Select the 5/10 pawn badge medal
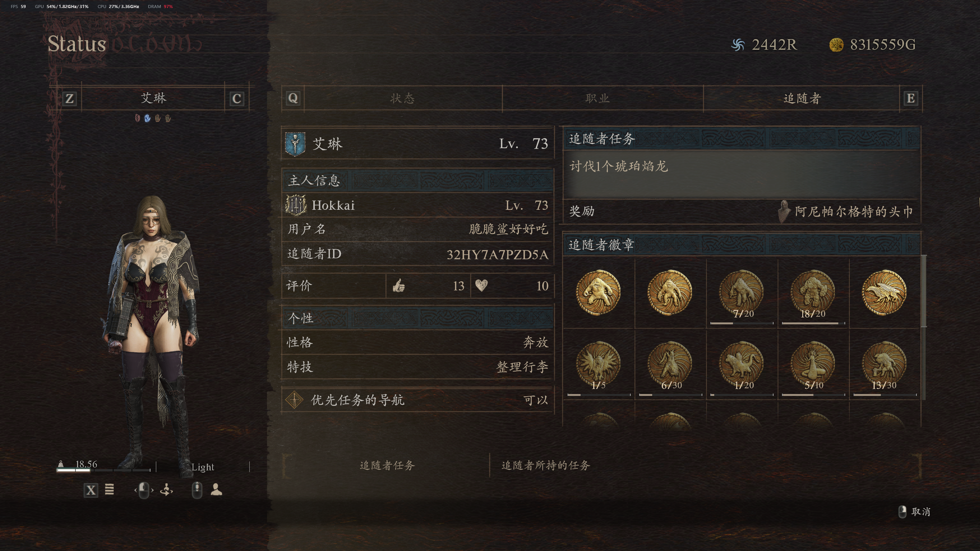The image size is (980, 551). 813,365
